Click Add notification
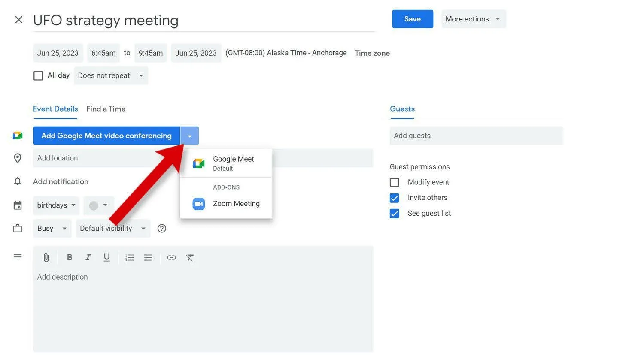 [x=61, y=181]
